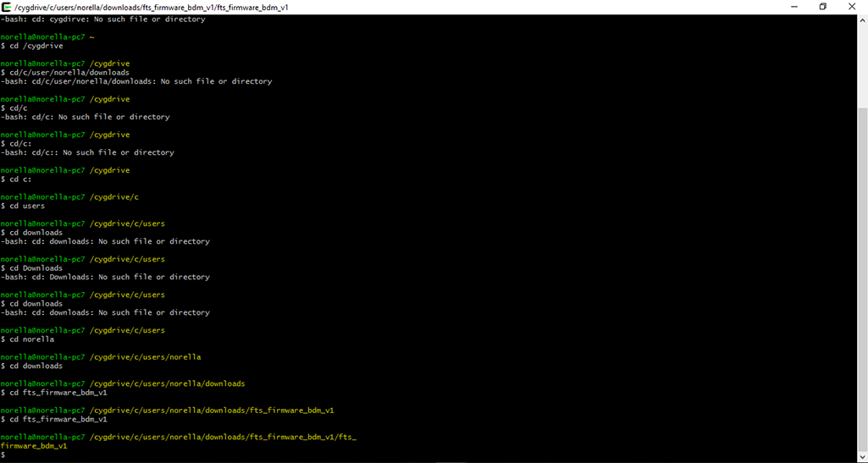868x463 pixels.
Task: Restore down the terminal window
Action: (x=823, y=7)
